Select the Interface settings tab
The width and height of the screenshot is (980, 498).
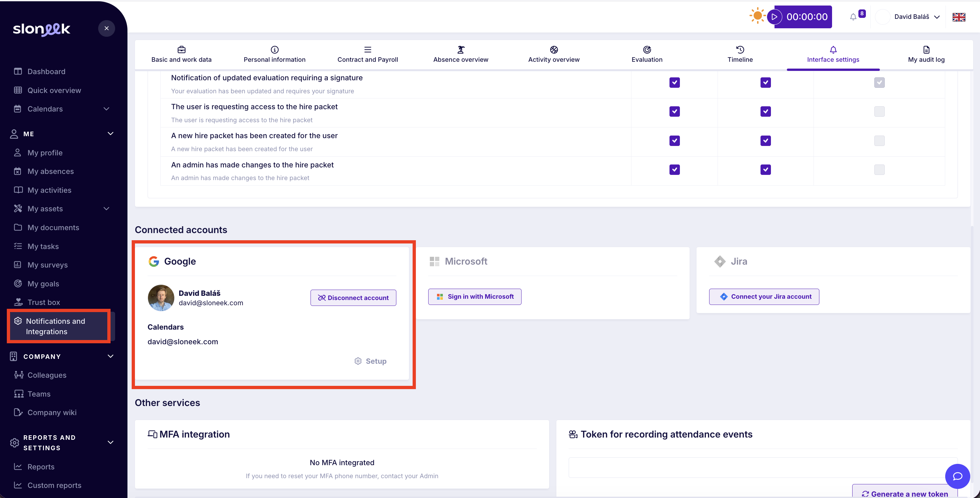click(x=833, y=55)
